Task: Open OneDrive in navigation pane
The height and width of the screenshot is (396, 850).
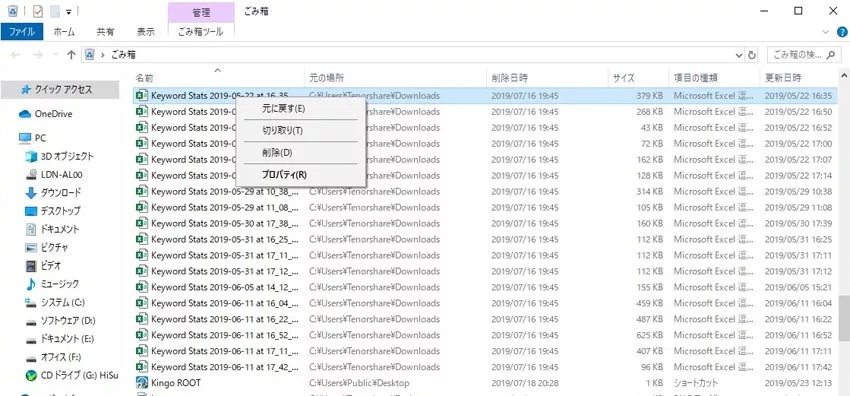Action: pyautogui.click(x=53, y=114)
